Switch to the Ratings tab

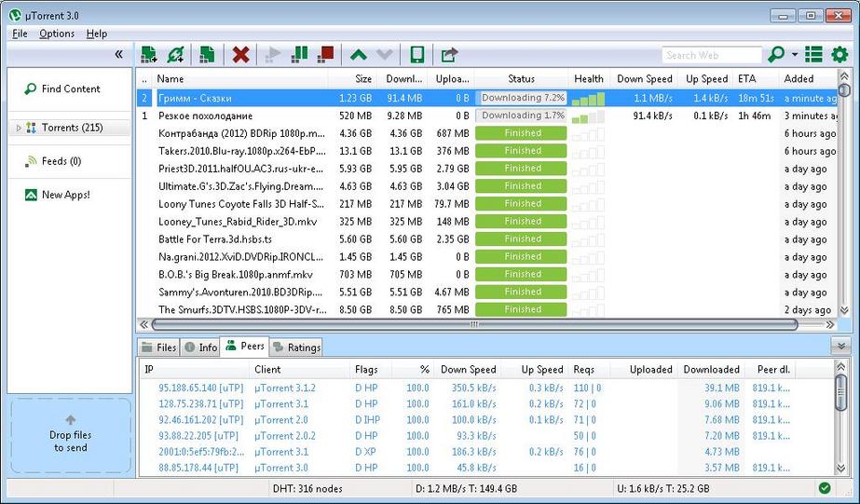(x=296, y=347)
